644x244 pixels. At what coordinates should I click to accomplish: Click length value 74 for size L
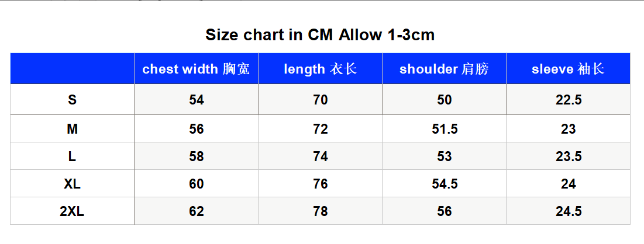321,156
